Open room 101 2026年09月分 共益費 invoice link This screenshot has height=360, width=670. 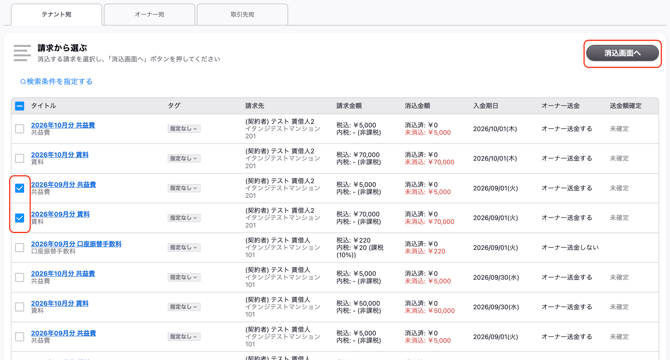(x=63, y=333)
